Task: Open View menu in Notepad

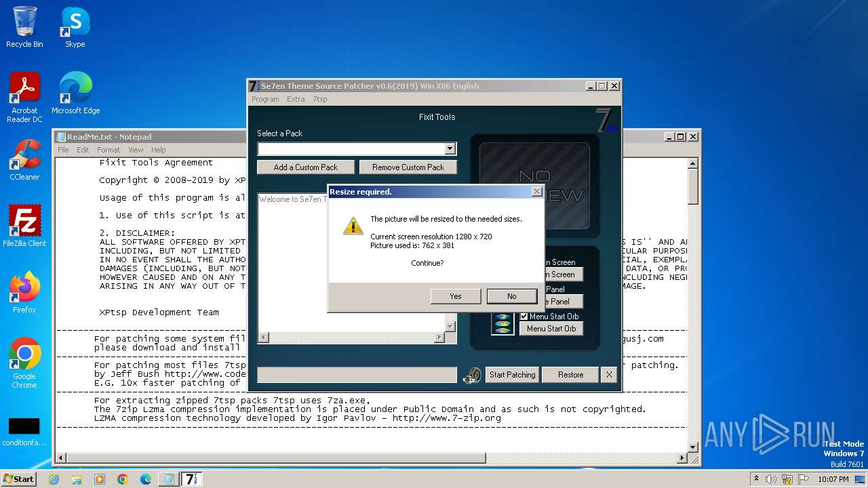Action: [136, 150]
